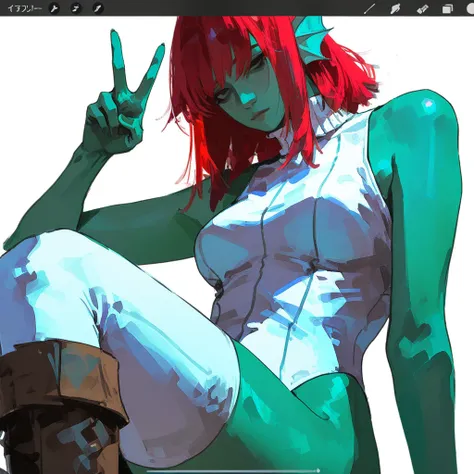The image size is (474, 474).
Task: Open the Layers panel
Action: pos(448,9)
